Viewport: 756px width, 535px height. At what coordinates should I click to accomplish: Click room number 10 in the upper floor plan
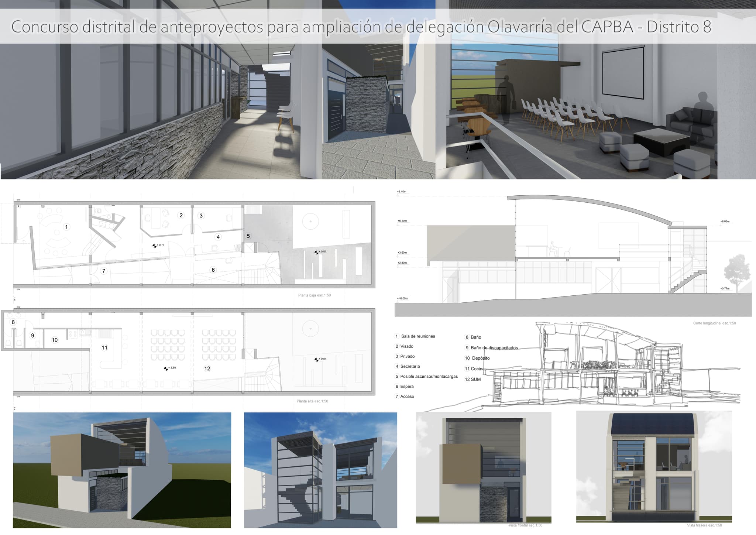point(55,340)
